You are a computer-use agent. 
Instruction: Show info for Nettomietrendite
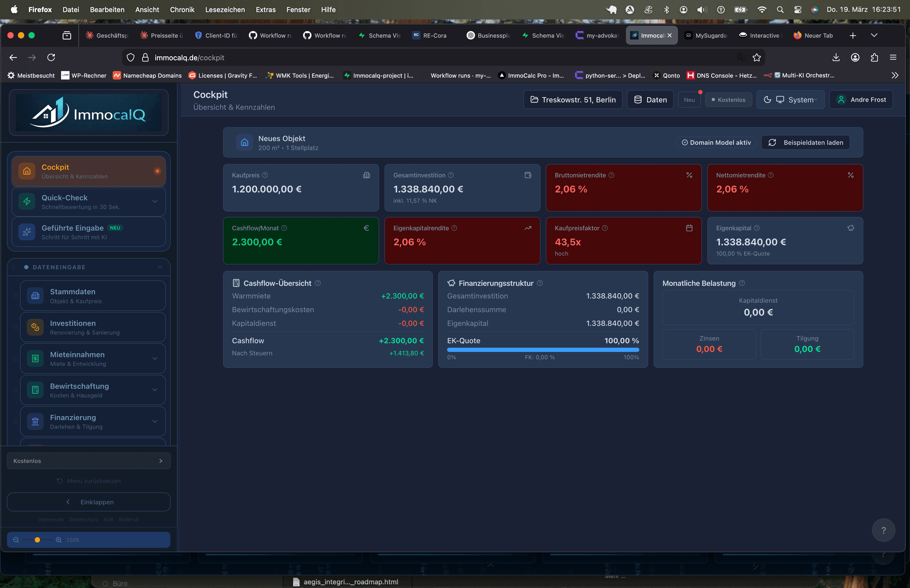771,175
